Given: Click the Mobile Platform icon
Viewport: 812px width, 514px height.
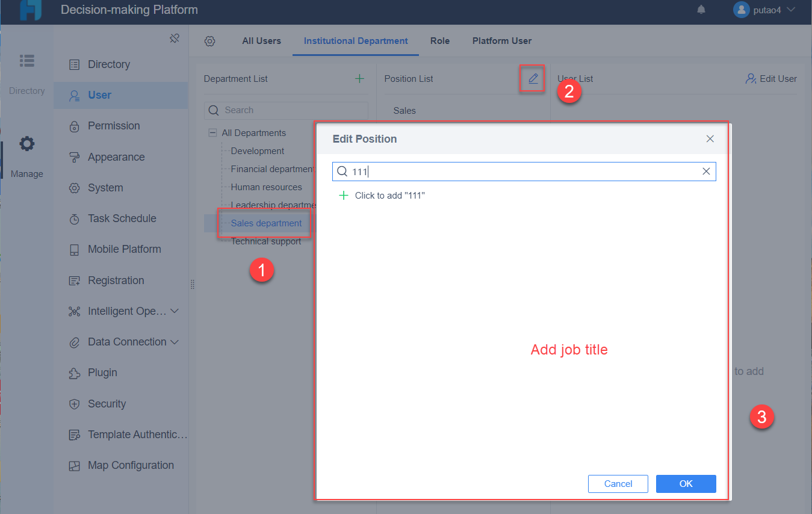Looking at the screenshot, I should (x=73, y=249).
